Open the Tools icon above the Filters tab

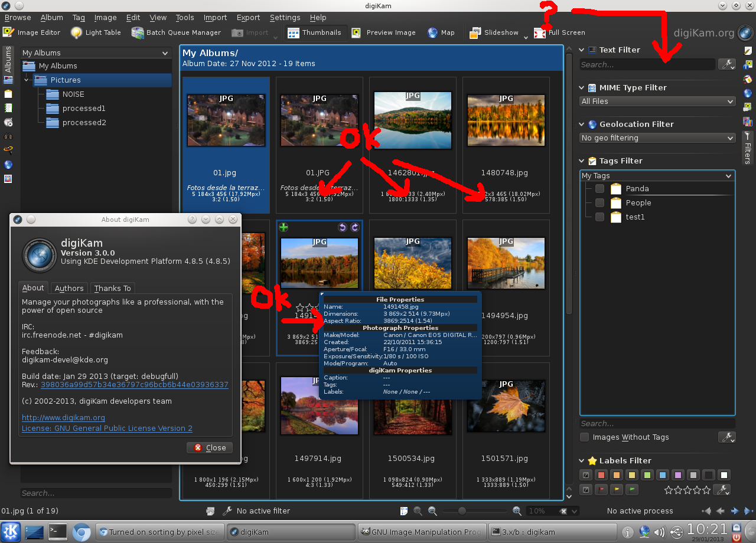click(748, 121)
